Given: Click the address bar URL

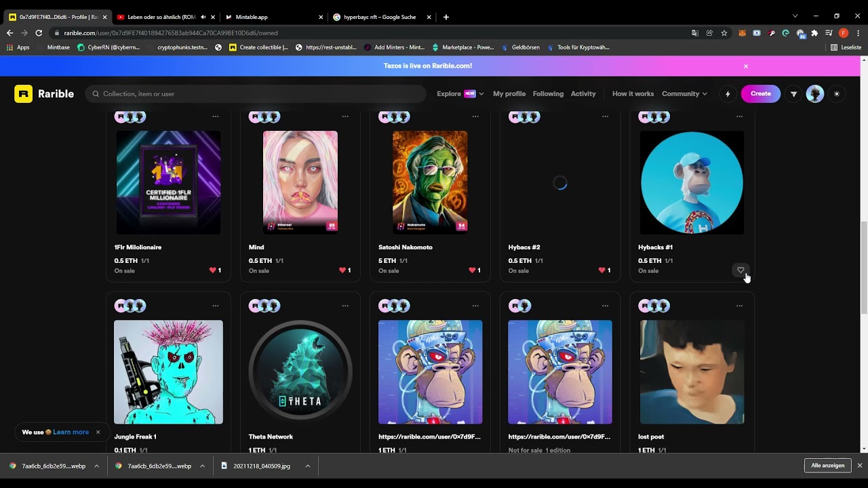Looking at the screenshot, I should pyautogui.click(x=171, y=33).
